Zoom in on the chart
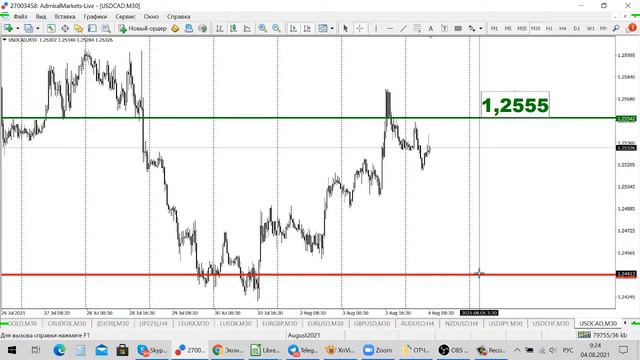 (x=262, y=28)
